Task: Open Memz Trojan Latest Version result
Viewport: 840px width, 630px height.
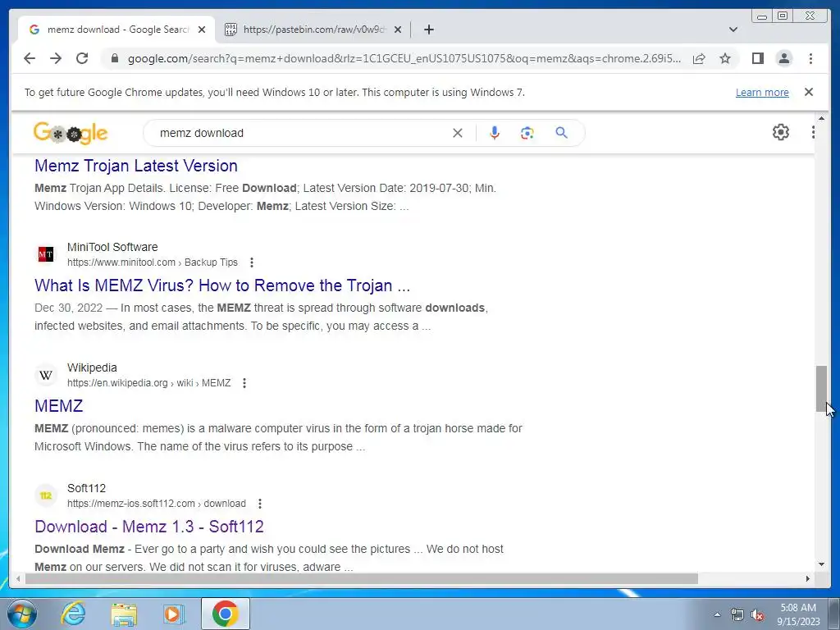Action: 136,166
